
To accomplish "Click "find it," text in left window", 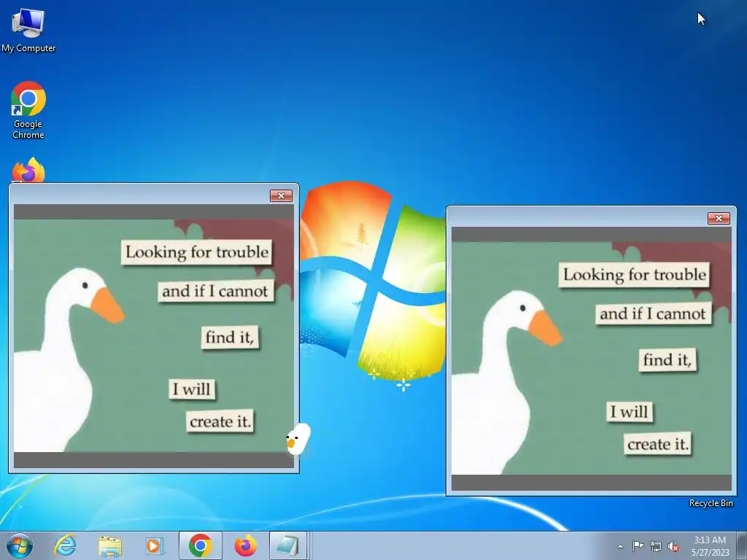I will pyautogui.click(x=230, y=337).
